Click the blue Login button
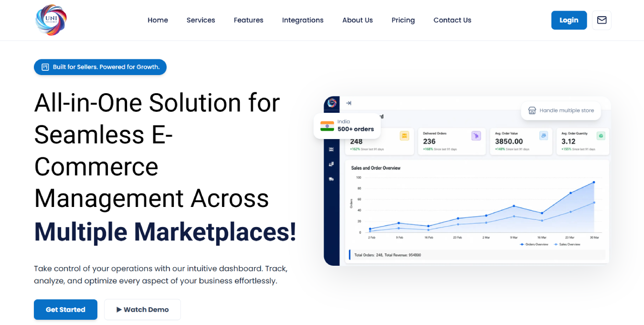644x325 pixels. click(569, 20)
